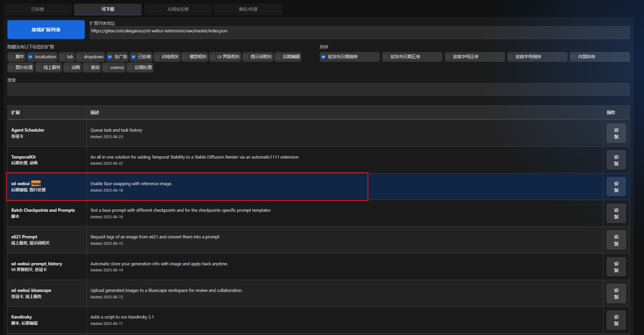Switch to the 已安装 tab

pyautogui.click(x=38, y=9)
